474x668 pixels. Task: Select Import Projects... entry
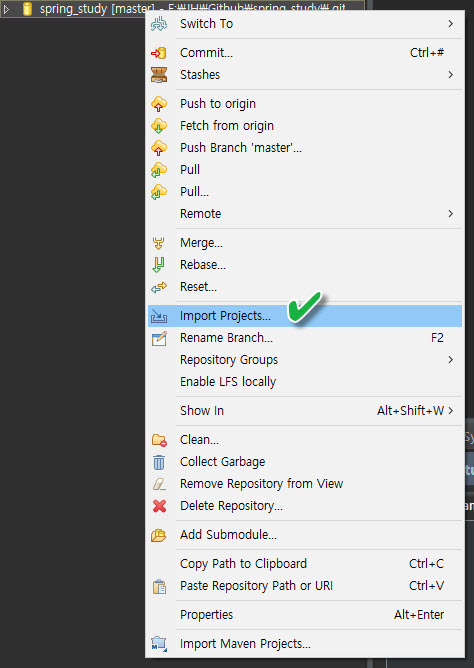point(305,316)
